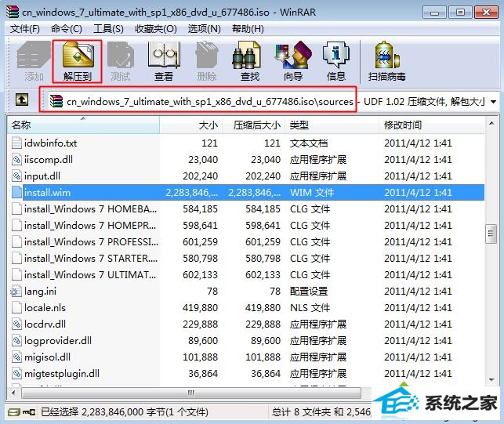The height and width of the screenshot is (424, 504).
Task: Click the horizontal scrollbar thumb
Action: (191, 393)
